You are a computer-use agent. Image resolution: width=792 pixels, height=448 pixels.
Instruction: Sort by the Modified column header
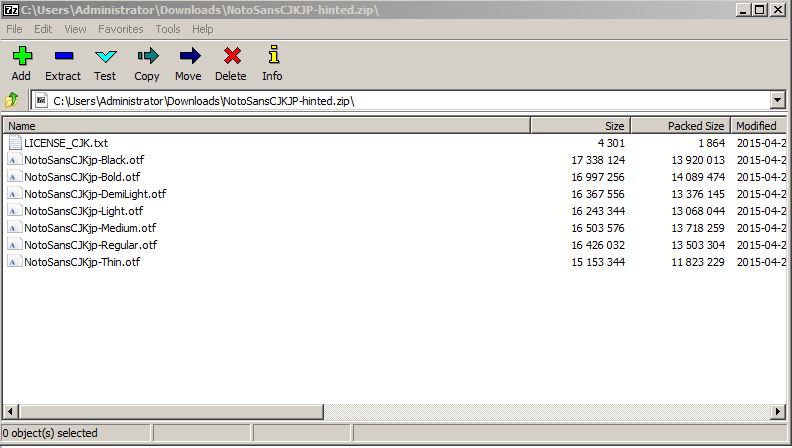(759, 126)
